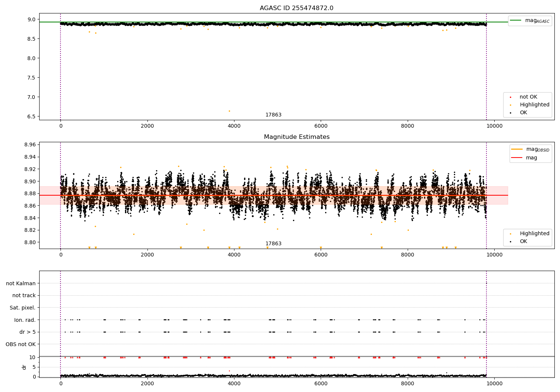This screenshot has width=560, height=392.
Task: Click the "5" tick on the dr axis
Action: (x=34, y=367)
